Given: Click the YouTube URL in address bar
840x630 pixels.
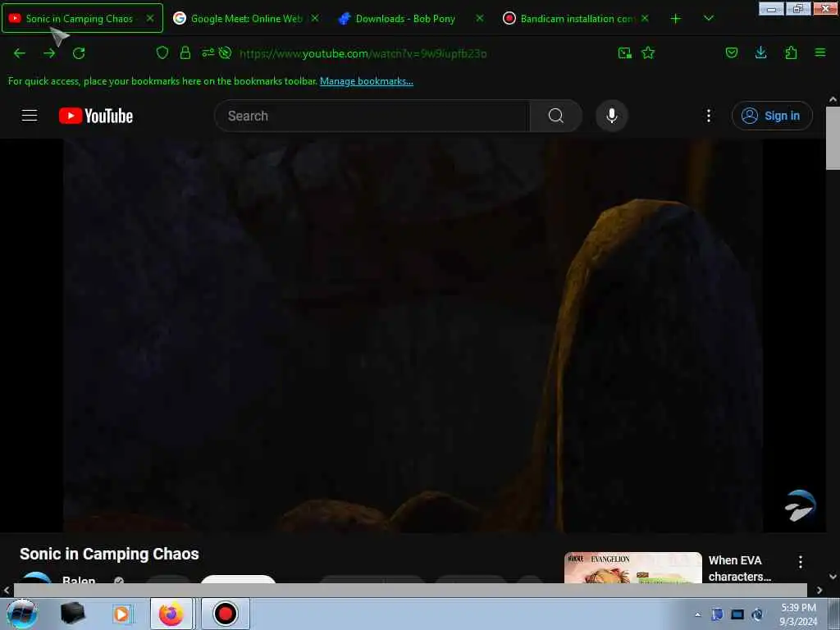Looking at the screenshot, I should [363, 53].
